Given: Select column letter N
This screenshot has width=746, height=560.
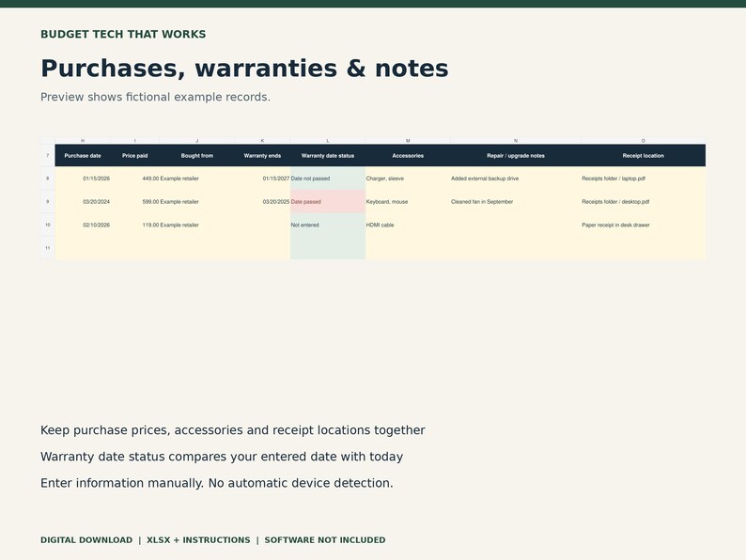Looking at the screenshot, I should click(x=516, y=141).
